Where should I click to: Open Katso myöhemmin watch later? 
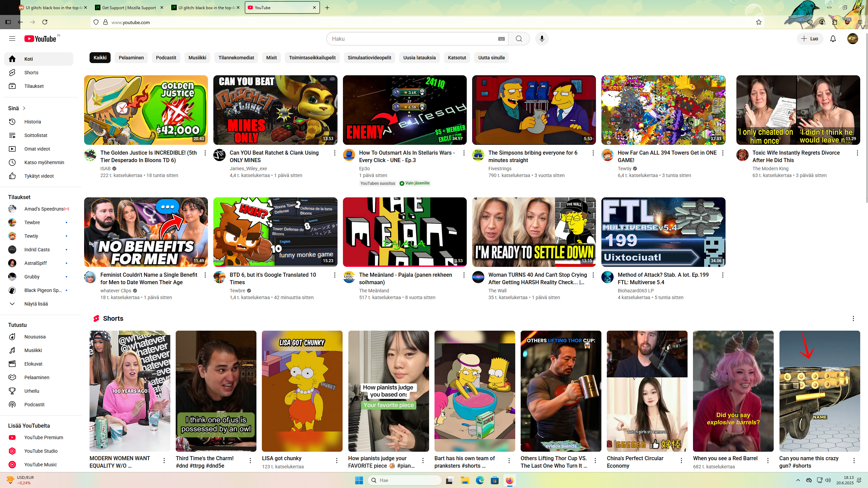pos(39,162)
